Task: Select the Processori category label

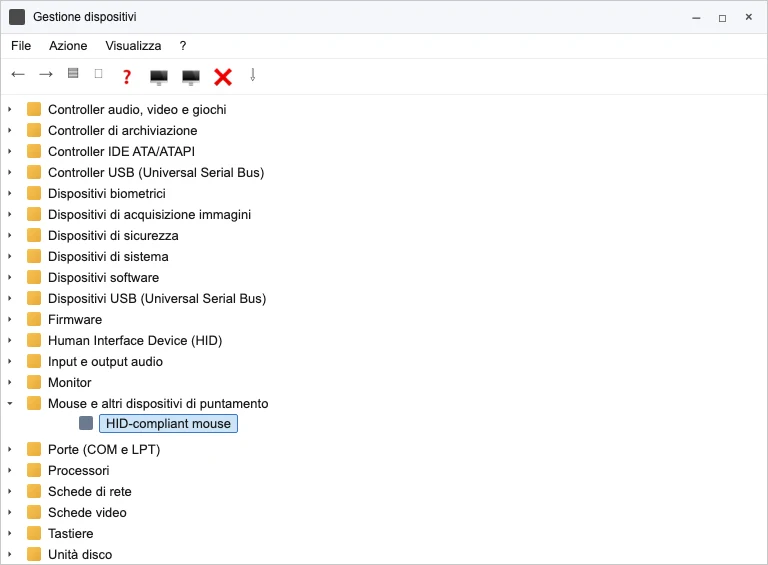Action: pos(78,470)
